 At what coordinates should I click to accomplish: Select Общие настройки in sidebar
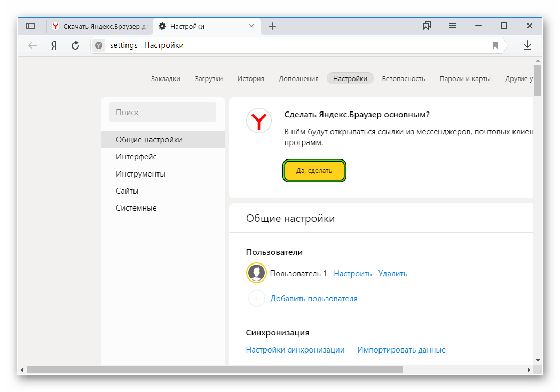point(163,139)
